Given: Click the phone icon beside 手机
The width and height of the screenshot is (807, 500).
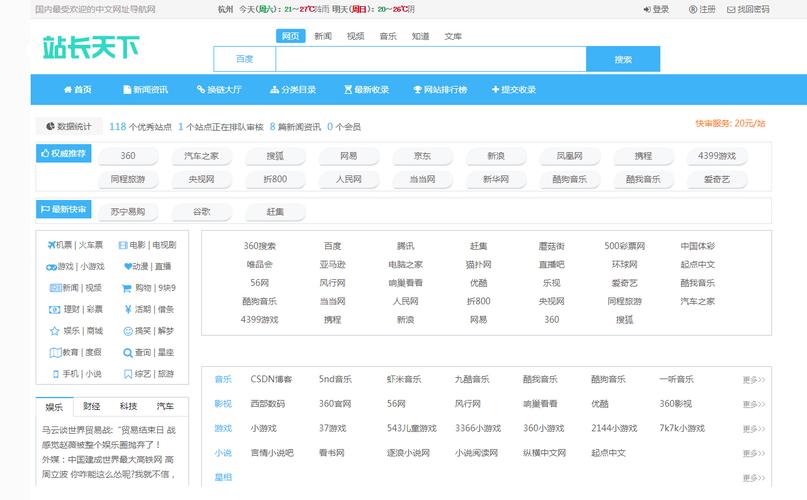Looking at the screenshot, I should (x=56, y=374).
